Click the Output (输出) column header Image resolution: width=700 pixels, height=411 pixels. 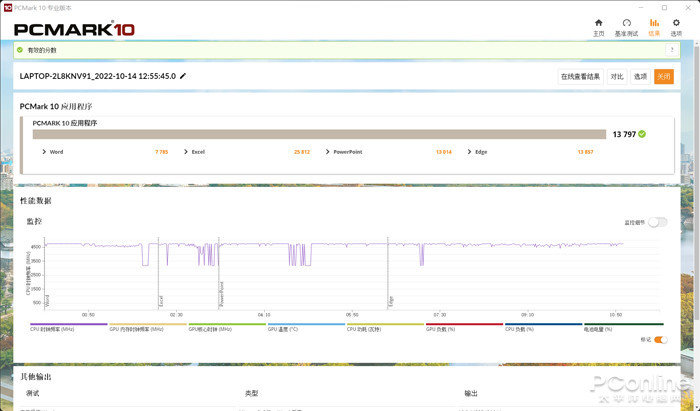pyautogui.click(x=471, y=393)
